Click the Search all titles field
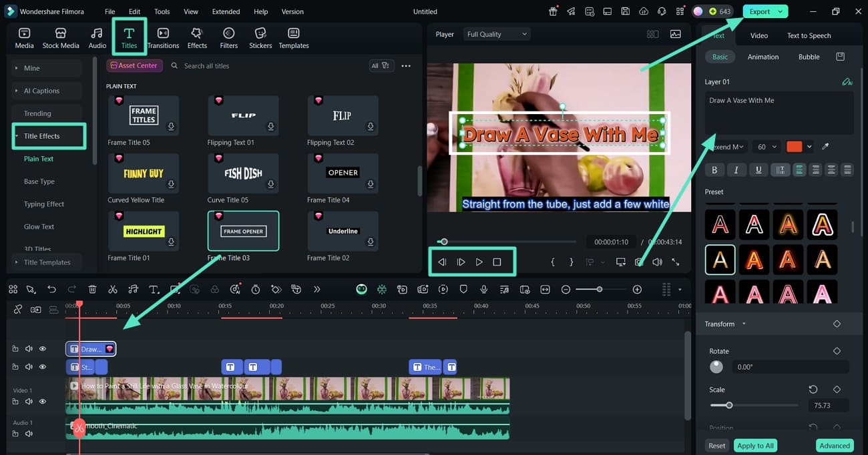Screen dimensions: 868x455 tap(267, 66)
